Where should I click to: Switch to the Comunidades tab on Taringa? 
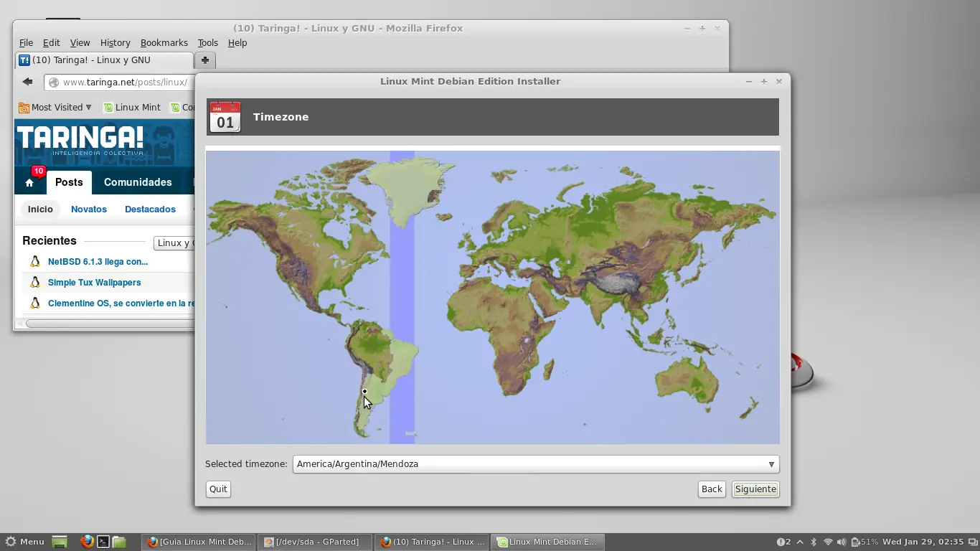138,182
